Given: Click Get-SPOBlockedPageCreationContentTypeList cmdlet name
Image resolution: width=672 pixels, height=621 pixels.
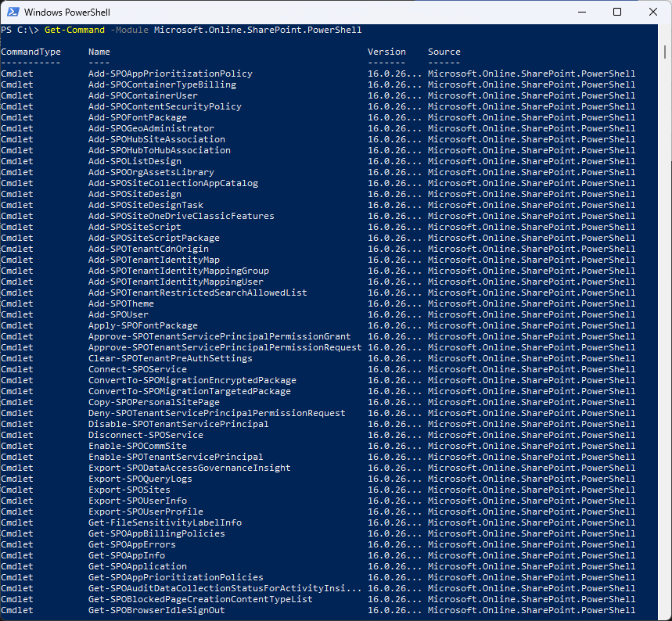Looking at the screenshot, I should 200,600.
